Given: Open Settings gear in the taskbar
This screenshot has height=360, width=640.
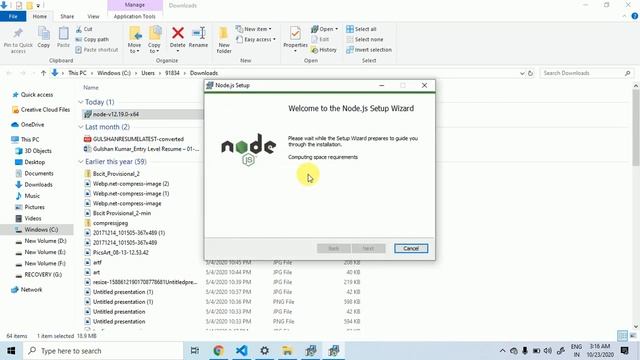Looking at the screenshot, I should pyautogui.click(x=264, y=351).
